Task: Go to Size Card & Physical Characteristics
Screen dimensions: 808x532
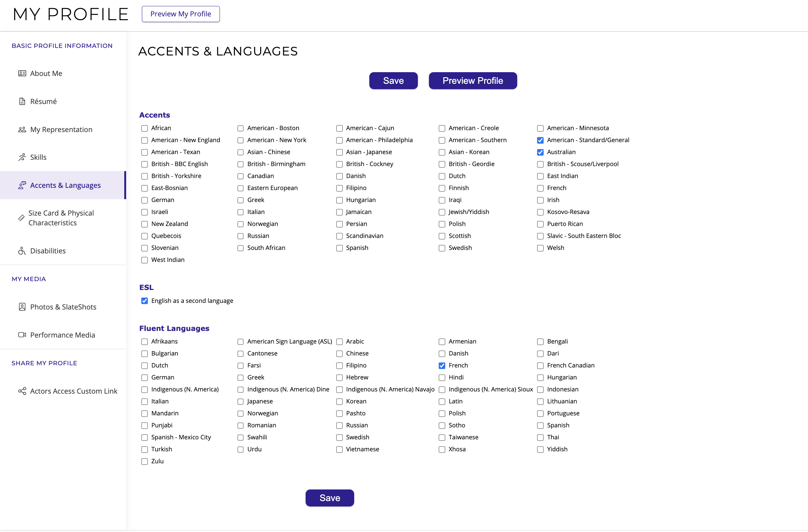Action: click(x=61, y=218)
